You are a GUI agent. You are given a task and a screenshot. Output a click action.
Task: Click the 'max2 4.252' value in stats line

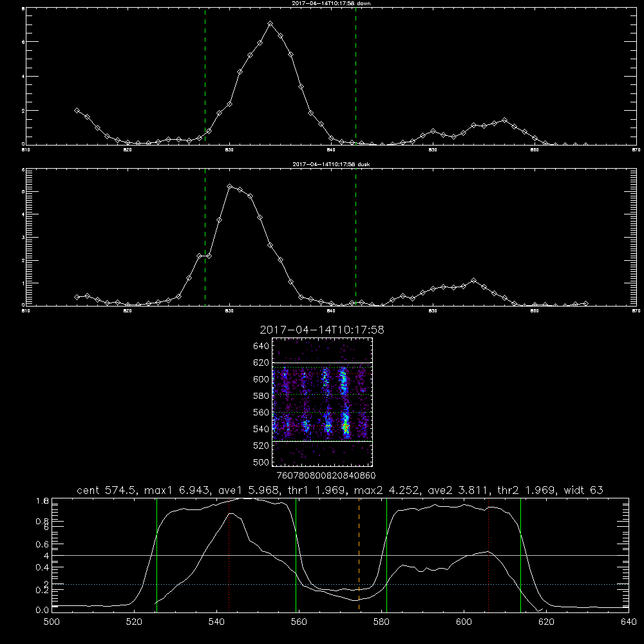click(x=387, y=490)
